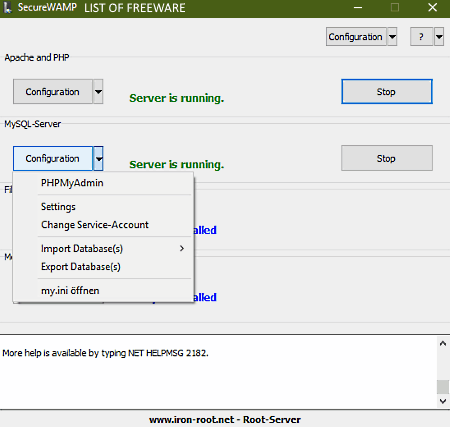
Task: Close the SecureWAMP window
Action: tap(432, 7)
